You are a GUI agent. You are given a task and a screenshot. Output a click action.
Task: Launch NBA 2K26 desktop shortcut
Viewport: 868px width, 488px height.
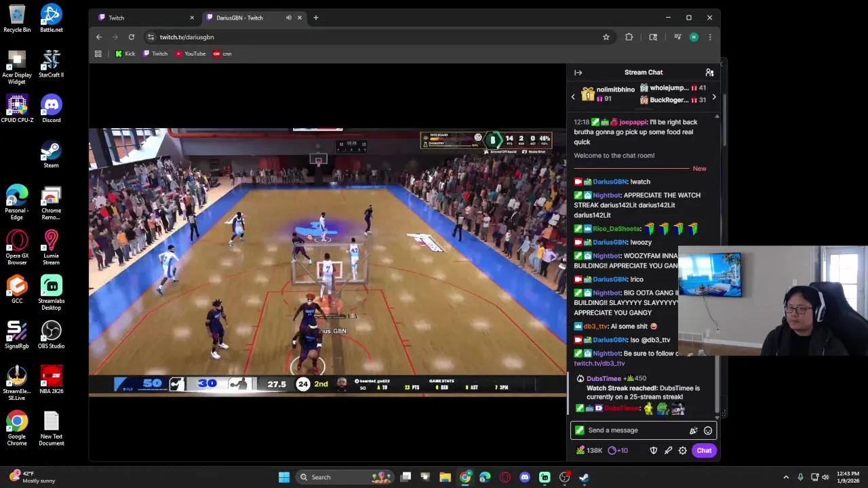(x=51, y=380)
